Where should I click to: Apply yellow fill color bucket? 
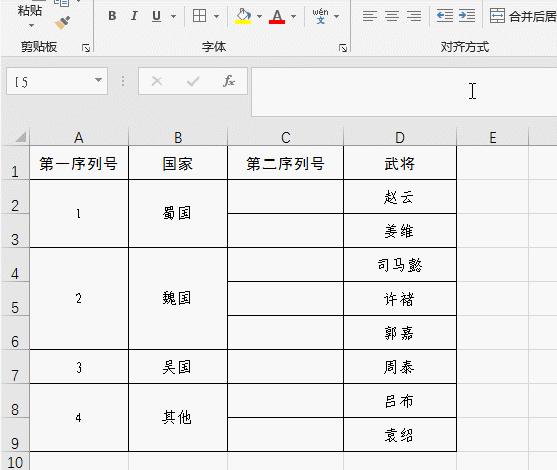(243, 16)
